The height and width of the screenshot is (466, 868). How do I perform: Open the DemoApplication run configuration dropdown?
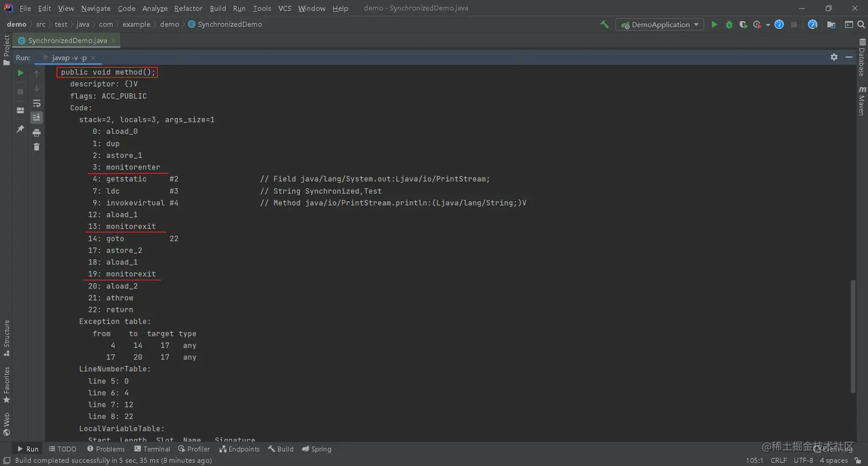pos(660,25)
